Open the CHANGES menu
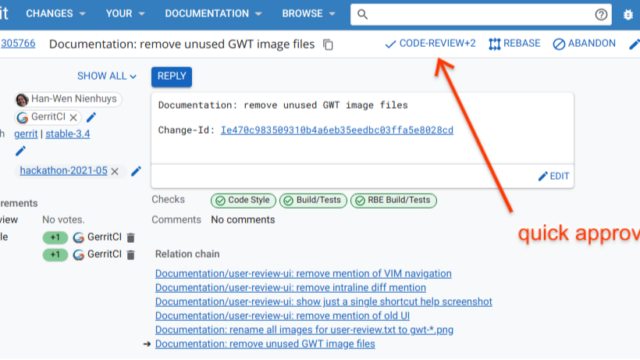640x360 pixels. (56, 14)
